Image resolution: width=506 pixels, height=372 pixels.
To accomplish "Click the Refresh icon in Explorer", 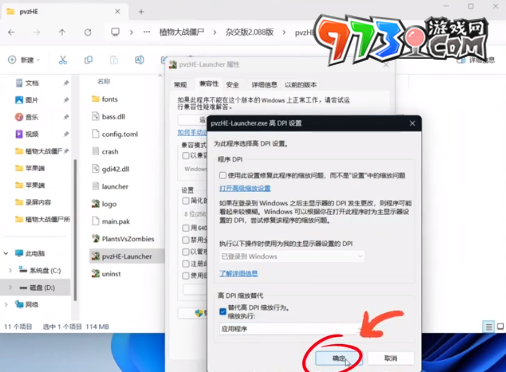I will coord(88,32).
